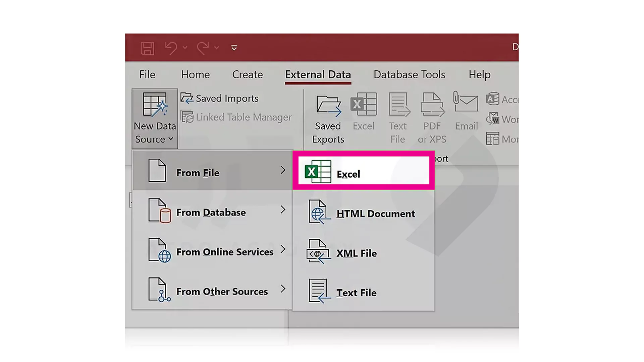The height and width of the screenshot is (362, 644).
Task: Open the Database Tools tab
Action: coord(409,74)
